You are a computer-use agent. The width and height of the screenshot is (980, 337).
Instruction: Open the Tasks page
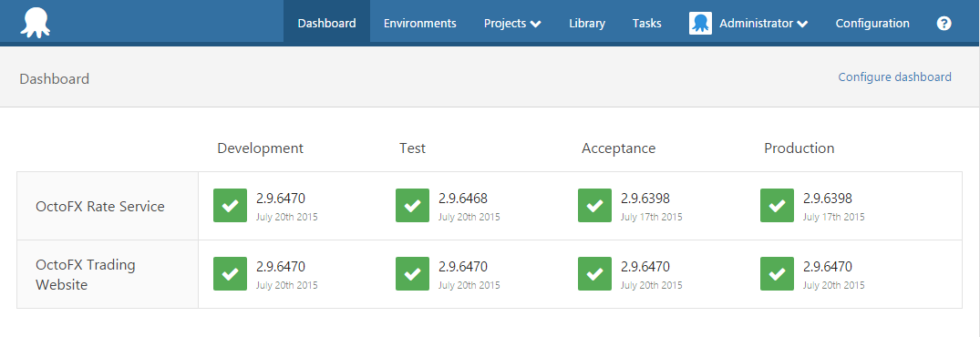647,23
